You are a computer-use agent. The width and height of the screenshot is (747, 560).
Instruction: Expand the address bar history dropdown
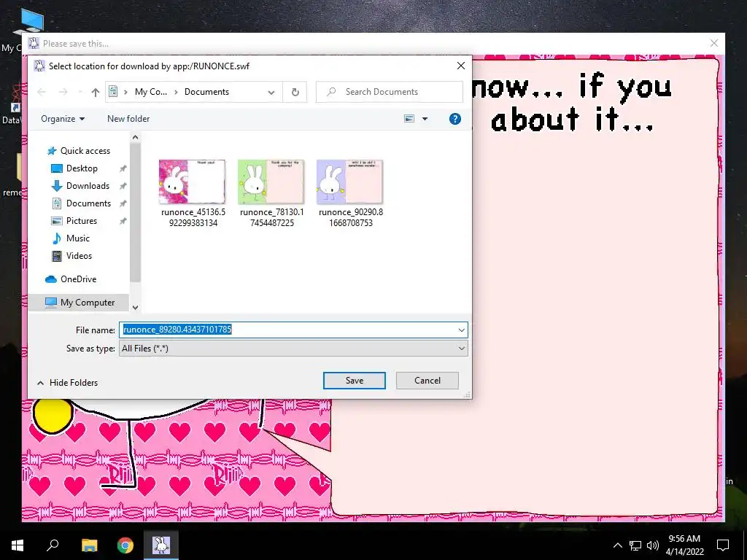click(x=271, y=93)
